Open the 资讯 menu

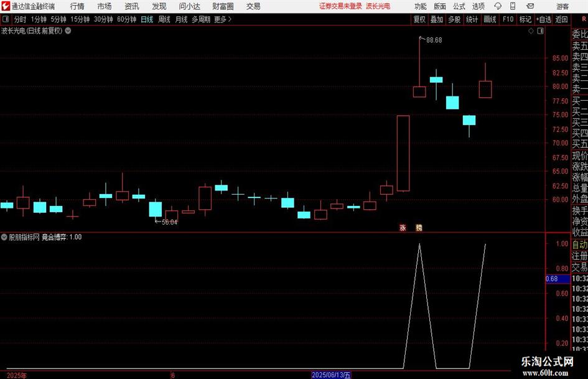[132, 6]
